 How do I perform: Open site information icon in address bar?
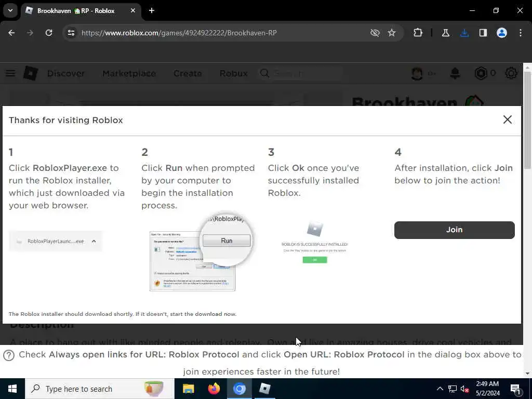click(x=71, y=33)
